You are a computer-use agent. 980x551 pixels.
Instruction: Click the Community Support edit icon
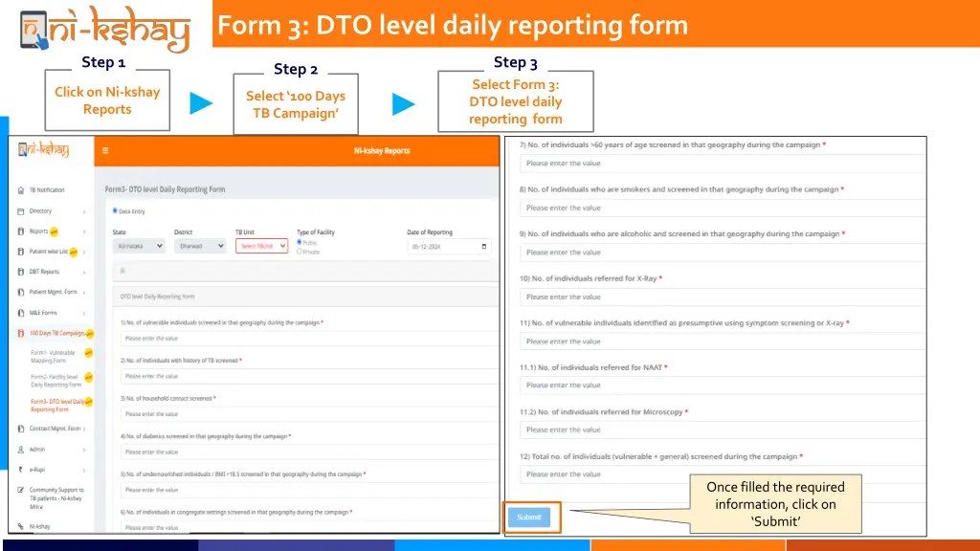pos(21,490)
